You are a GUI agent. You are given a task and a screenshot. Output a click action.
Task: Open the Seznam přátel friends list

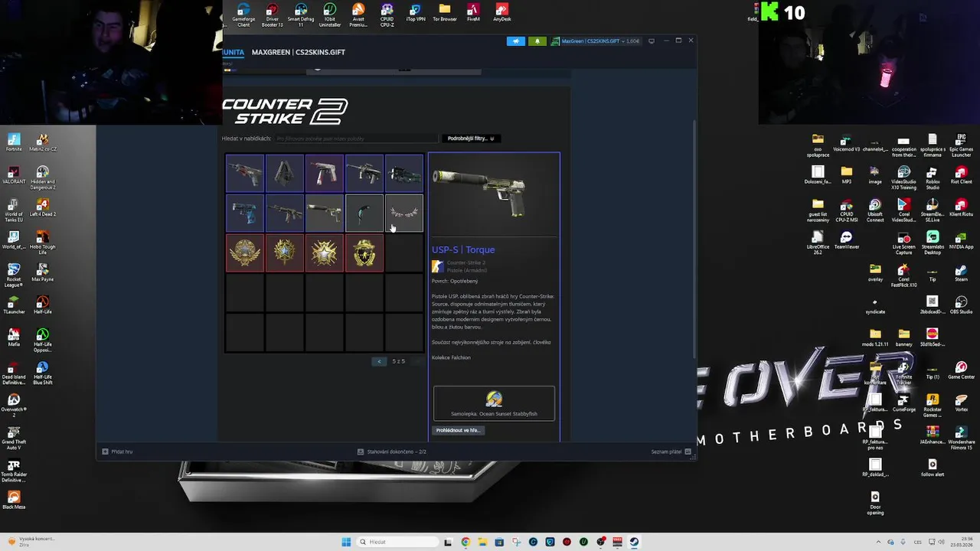671,452
